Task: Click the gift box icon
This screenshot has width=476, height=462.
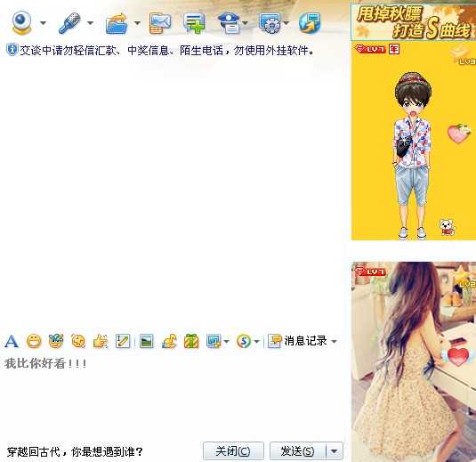Action: [x=191, y=341]
